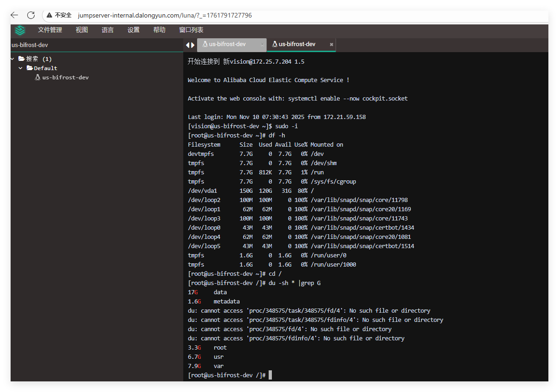The image size is (559, 392).
Task: Open the 窗口列表 menu
Action: (191, 30)
